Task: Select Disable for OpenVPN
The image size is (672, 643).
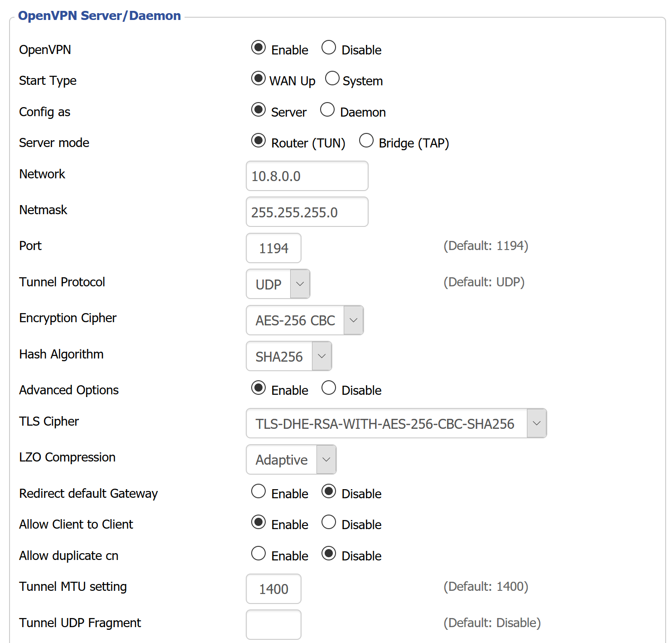Action: click(x=329, y=48)
